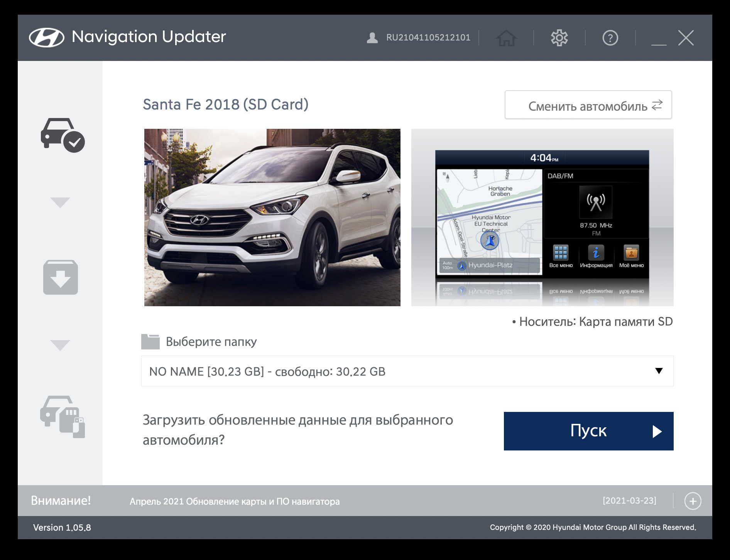Image resolution: width=730 pixels, height=560 pixels.
Task: Click the folder icon beside Выберите папку
Action: pyautogui.click(x=150, y=342)
